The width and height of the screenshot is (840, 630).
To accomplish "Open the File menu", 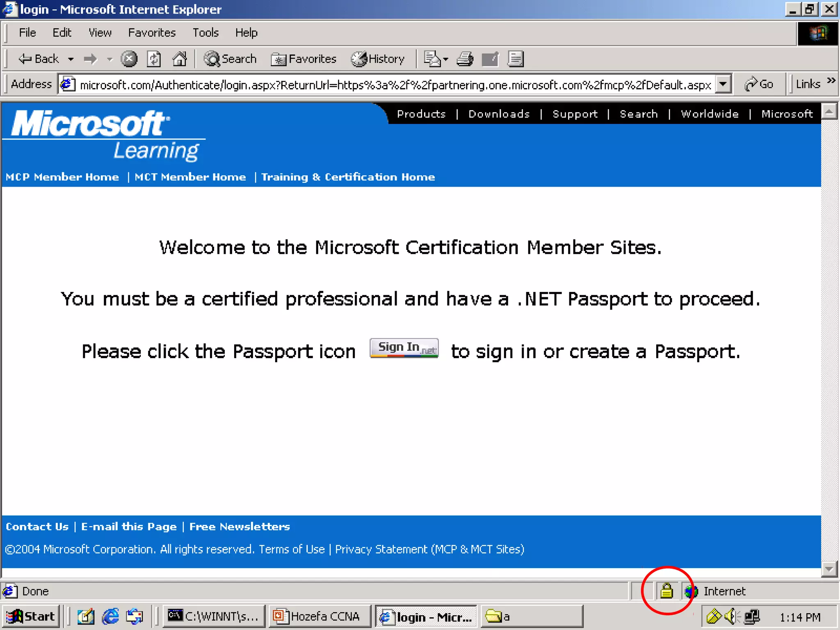I will [x=27, y=33].
